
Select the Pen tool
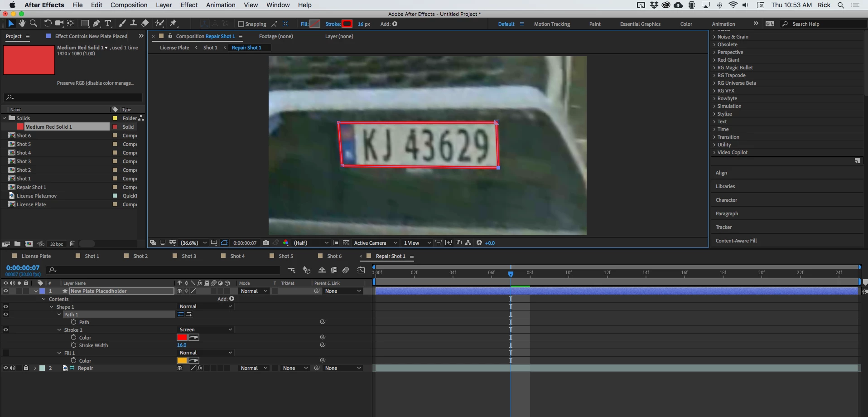pos(96,24)
